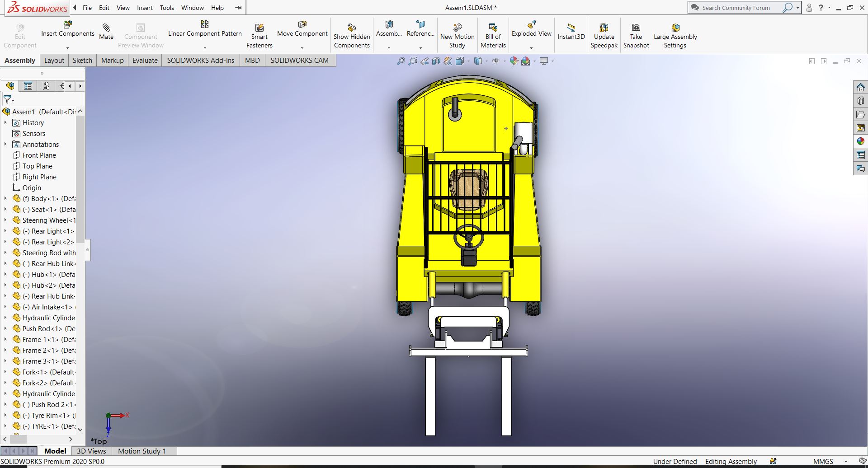This screenshot has width=868, height=468.
Task: Open the ConfigurationManager tab icon
Action: pos(46,86)
